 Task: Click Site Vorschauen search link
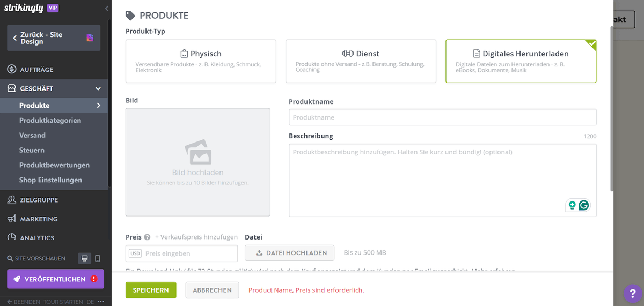coord(36,258)
